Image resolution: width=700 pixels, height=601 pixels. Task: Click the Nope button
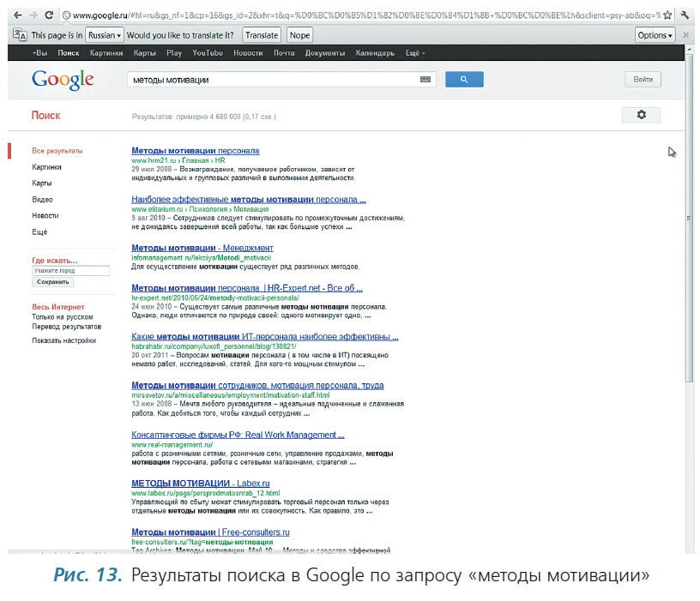[299, 35]
